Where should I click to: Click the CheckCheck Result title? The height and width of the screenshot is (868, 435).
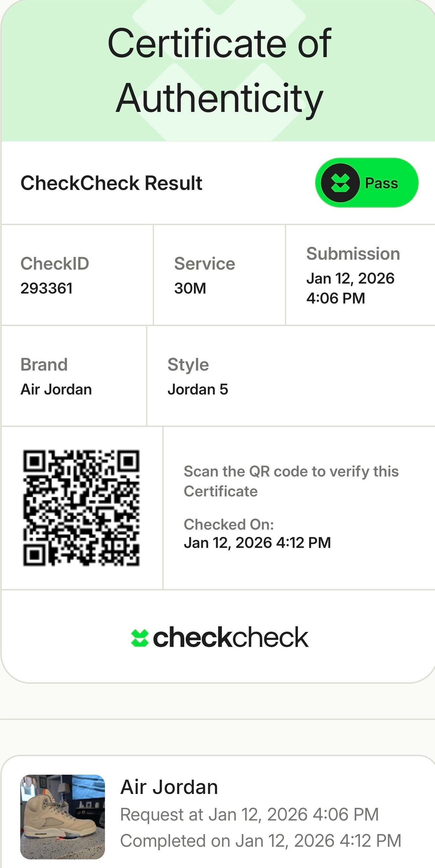coord(111,183)
